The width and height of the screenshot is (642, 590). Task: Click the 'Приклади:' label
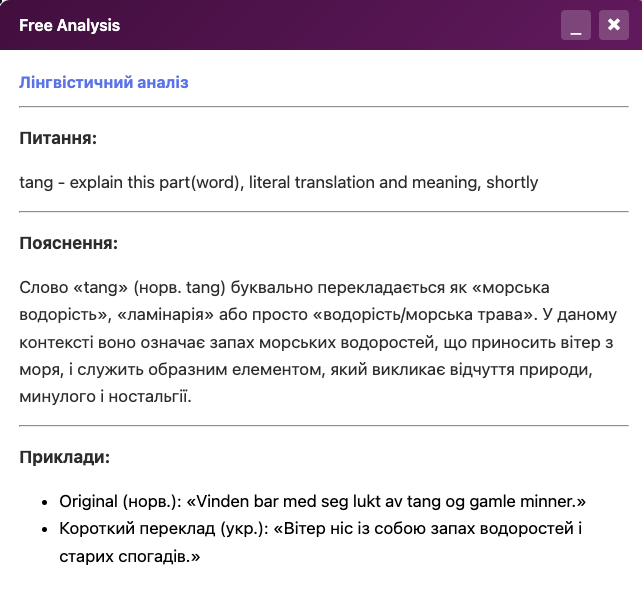(x=65, y=457)
